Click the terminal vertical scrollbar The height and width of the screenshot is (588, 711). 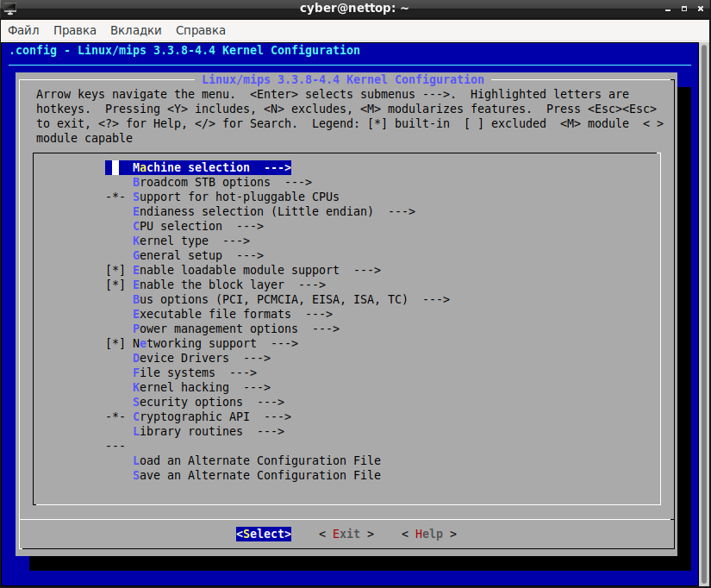tap(704, 314)
